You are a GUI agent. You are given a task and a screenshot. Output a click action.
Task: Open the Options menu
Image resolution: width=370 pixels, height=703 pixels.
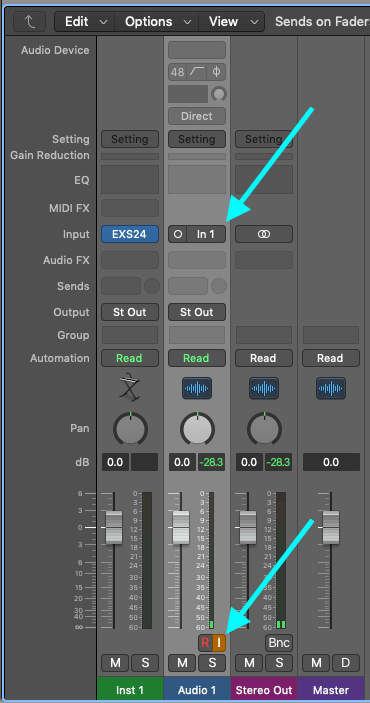[157, 22]
